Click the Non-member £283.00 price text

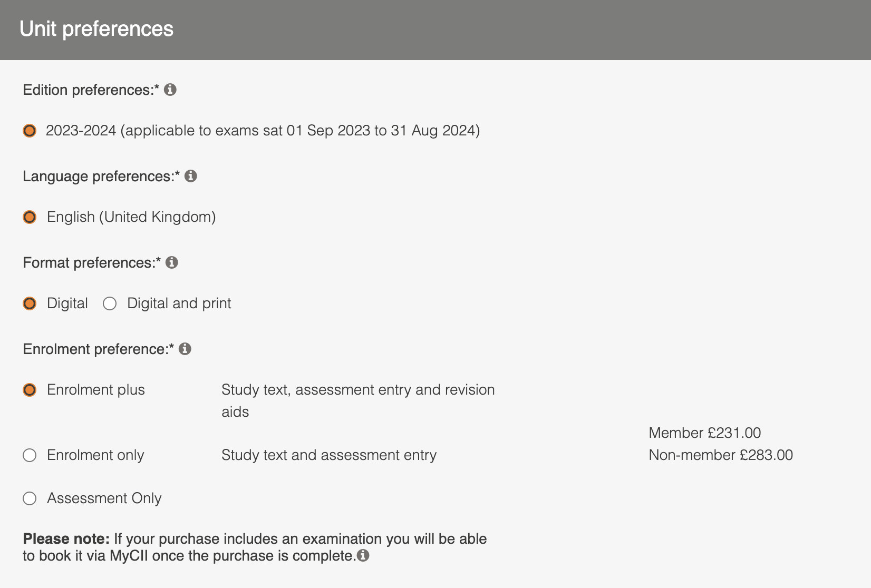pos(721,455)
